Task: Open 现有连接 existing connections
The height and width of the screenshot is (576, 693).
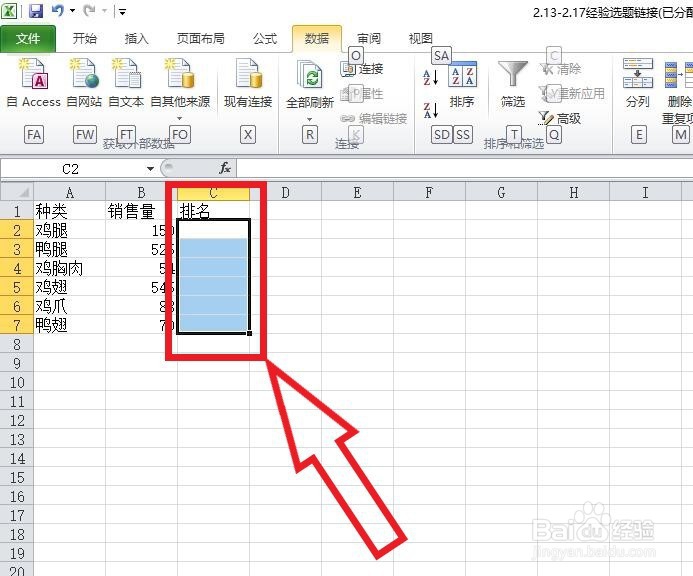Action: coord(248,84)
